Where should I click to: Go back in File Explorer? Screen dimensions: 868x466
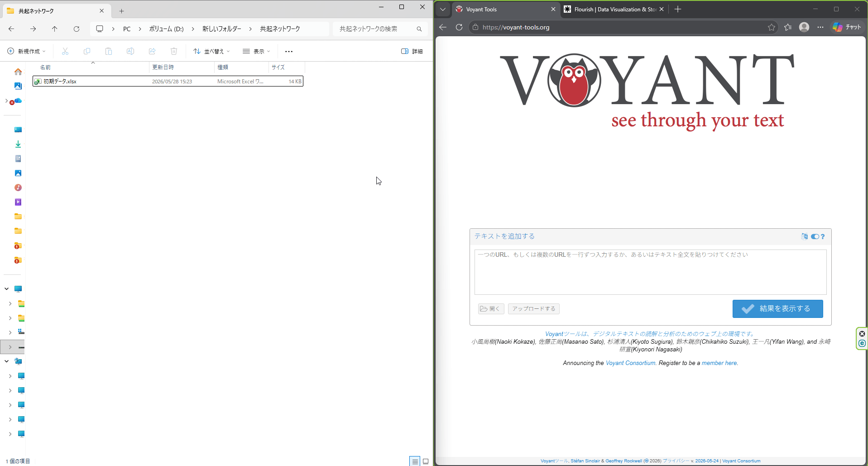(11, 29)
